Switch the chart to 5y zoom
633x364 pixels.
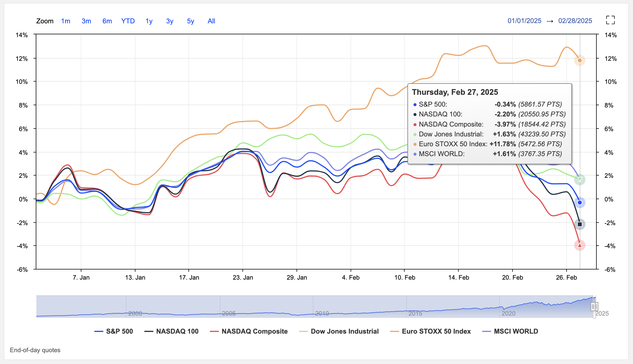[x=190, y=21]
